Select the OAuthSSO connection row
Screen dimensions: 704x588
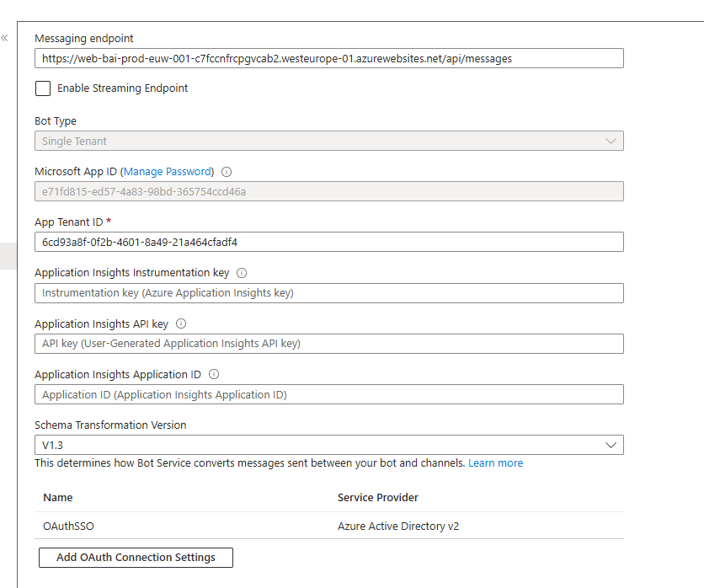pyautogui.click(x=168, y=525)
